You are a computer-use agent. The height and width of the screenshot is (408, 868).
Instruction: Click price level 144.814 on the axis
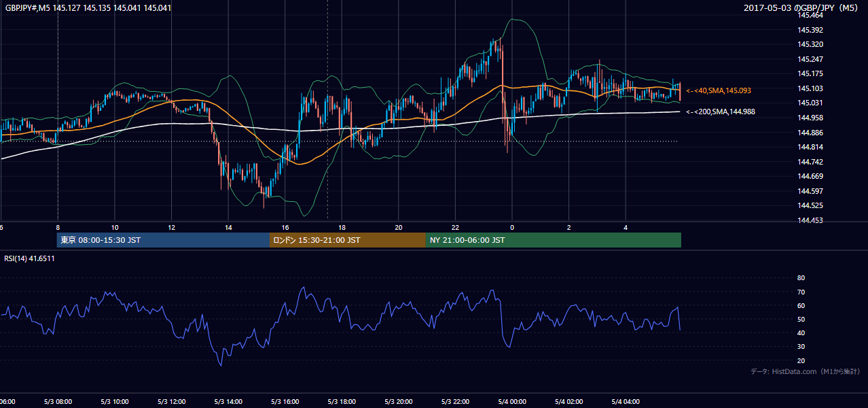tap(810, 147)
